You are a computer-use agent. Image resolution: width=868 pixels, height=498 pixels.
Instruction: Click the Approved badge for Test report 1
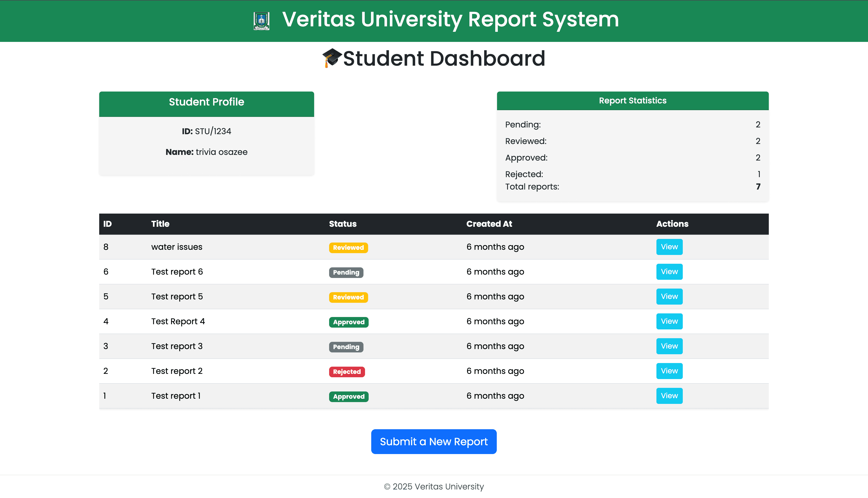pyautogui.click(x=348, y=396)
